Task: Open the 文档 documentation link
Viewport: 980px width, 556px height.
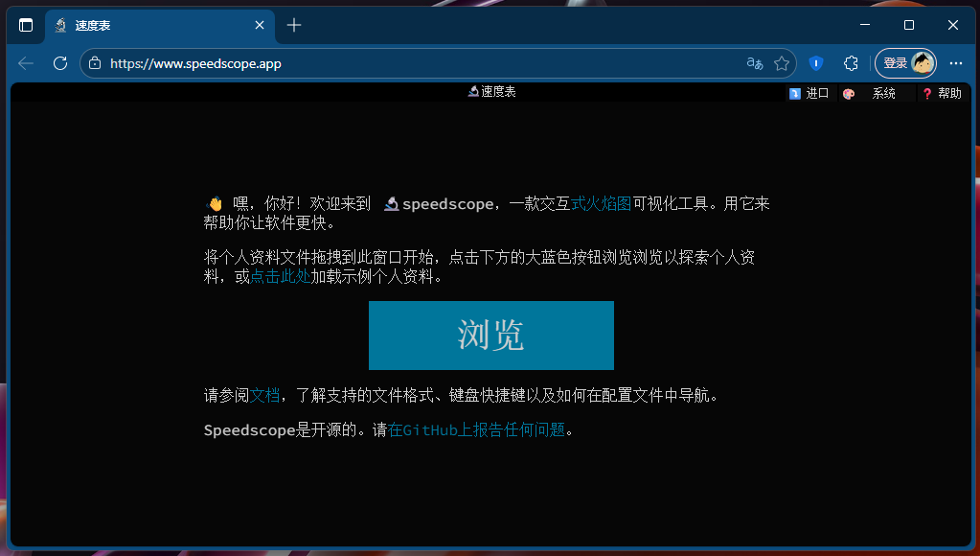Action: (264, 395)
